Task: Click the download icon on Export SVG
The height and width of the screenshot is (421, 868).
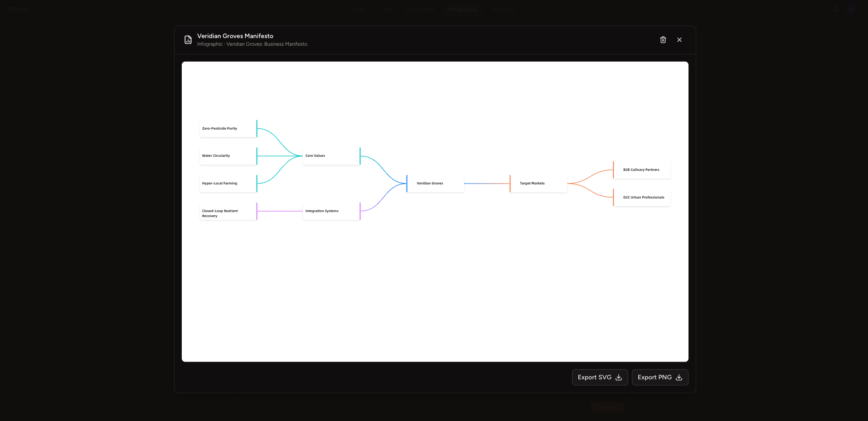Action: click(x=618, y=377)
